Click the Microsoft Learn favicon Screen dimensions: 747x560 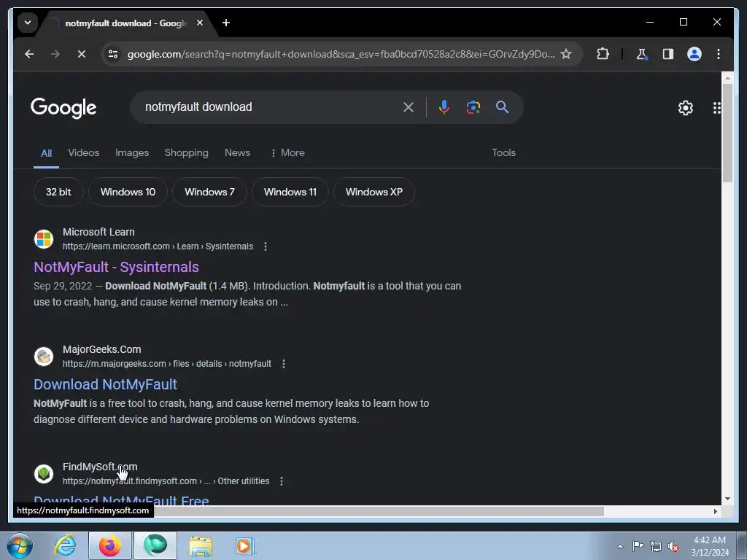point(44,239)
